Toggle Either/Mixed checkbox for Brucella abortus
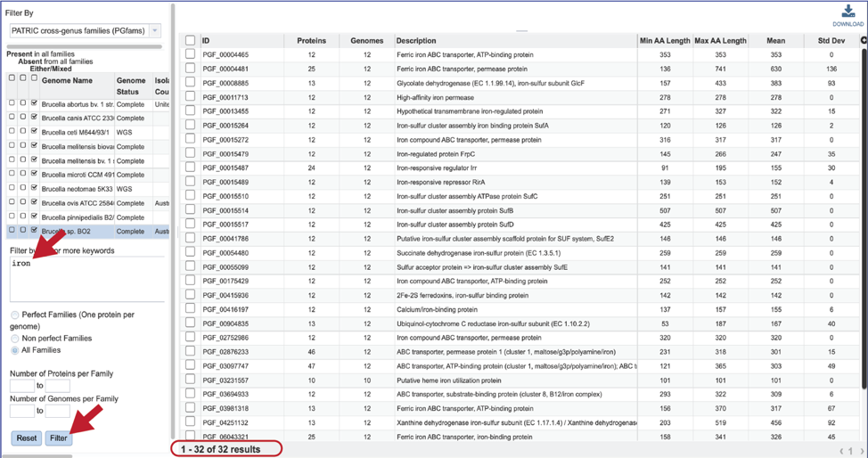 click(34, 103)
